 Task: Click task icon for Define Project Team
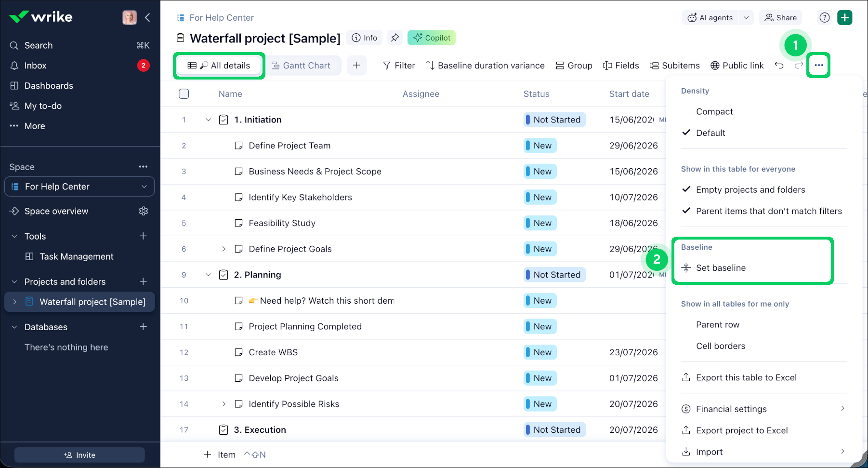pyautogui.click(x=238, y=146)
